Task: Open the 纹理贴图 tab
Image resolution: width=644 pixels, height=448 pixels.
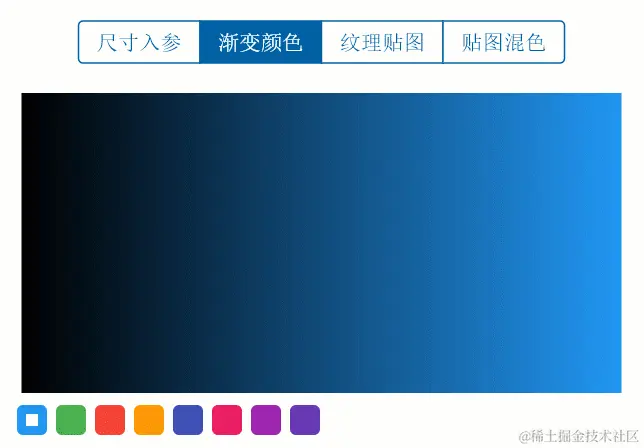Action: click(382, 42)
